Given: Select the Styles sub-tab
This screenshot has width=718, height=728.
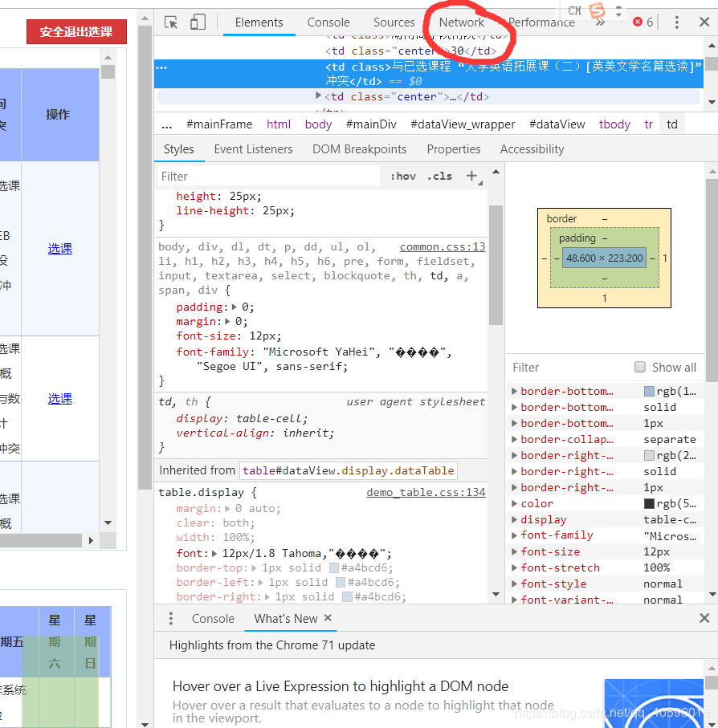Looking at the screenshot, I should click(x=179, y=149).
